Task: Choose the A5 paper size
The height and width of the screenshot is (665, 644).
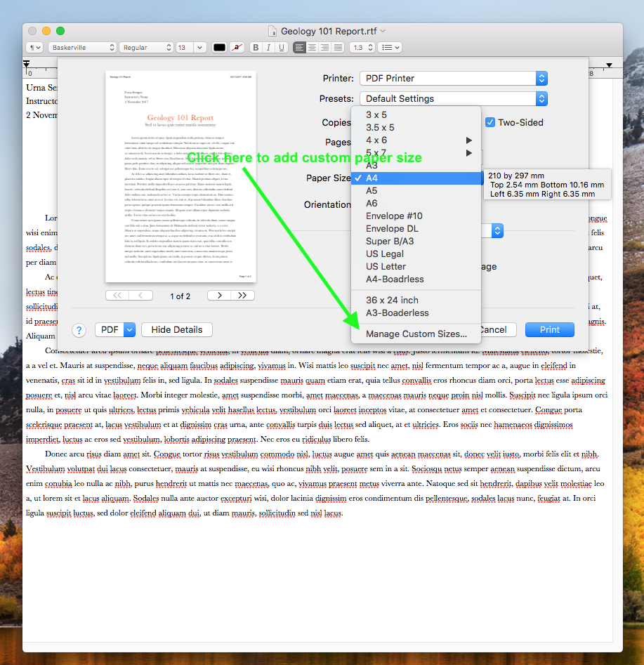Action: click(416, 191)
